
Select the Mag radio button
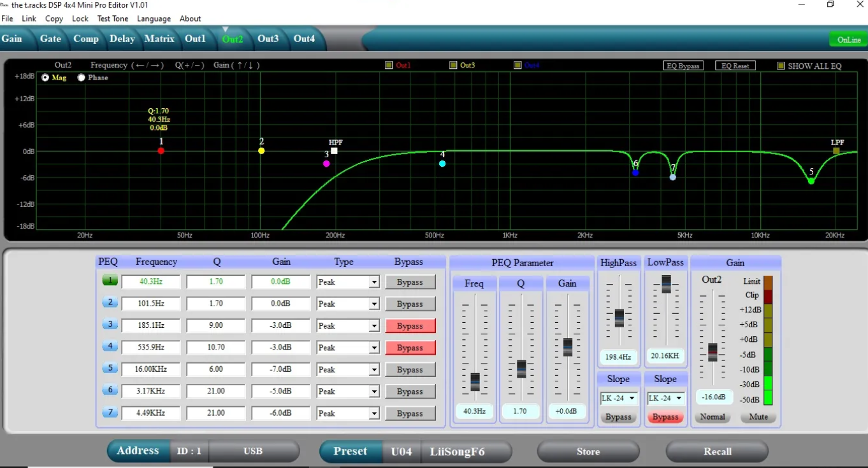[x=45, y=78]
